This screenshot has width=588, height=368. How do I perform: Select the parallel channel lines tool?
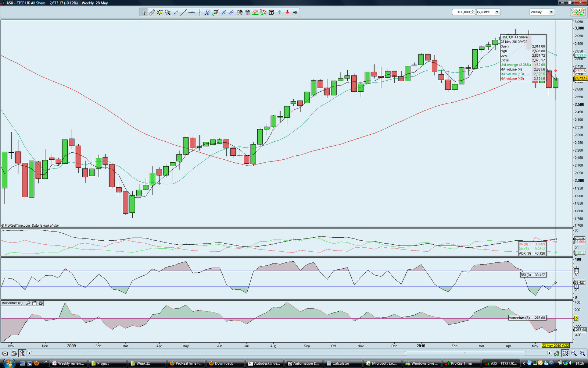[207, 12]
